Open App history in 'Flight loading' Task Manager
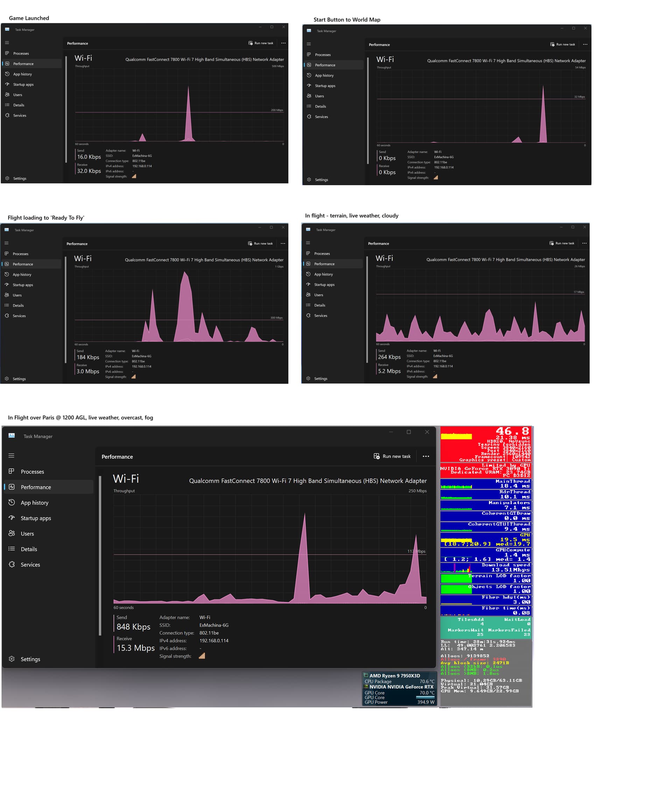 click(x=22, y=275)
